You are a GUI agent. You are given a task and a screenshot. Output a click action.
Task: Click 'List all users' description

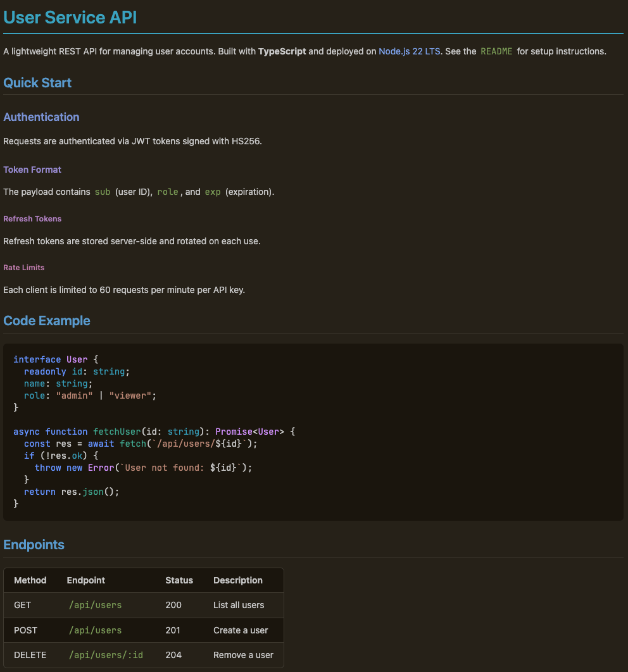tap(239, 605)
